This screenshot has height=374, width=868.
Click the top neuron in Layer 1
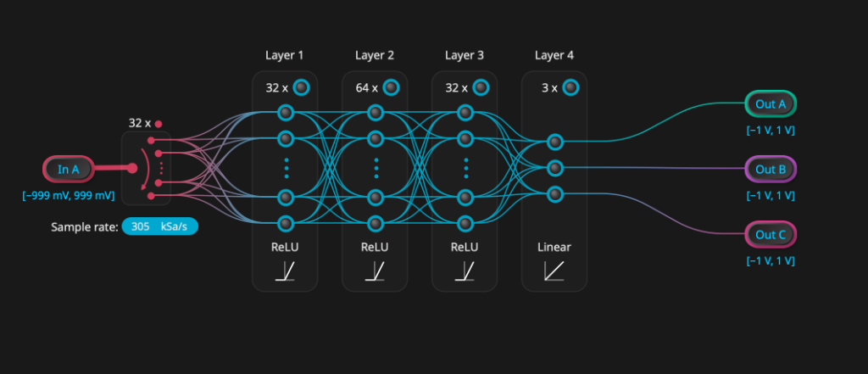[286, 113]
